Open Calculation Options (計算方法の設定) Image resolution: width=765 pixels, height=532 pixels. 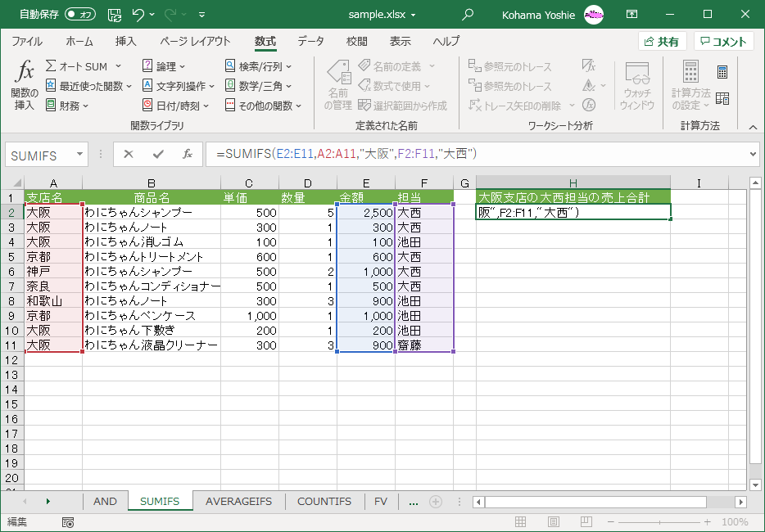pos(690,85)
